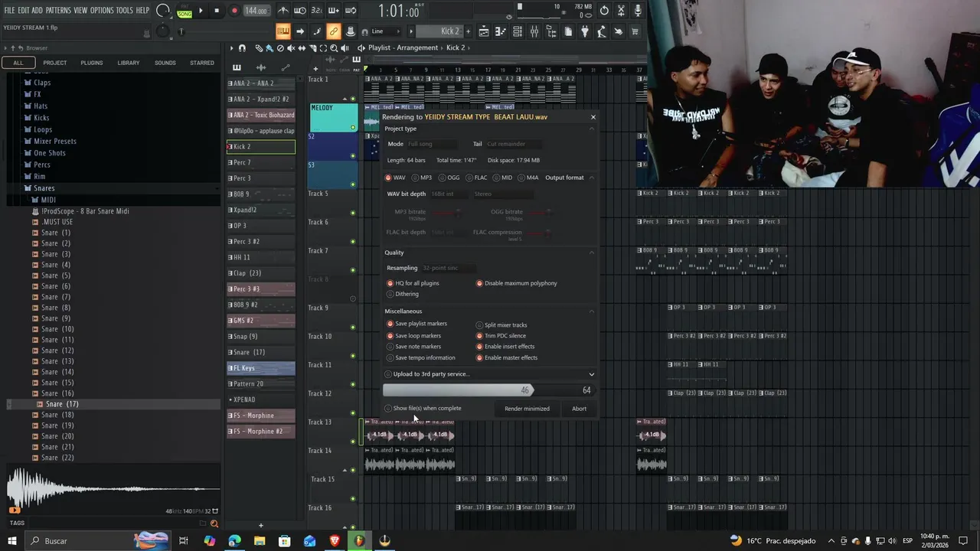Open the OPTIONS menu
The width and height of the screenshot is (980, 551).
pos(102,11)
